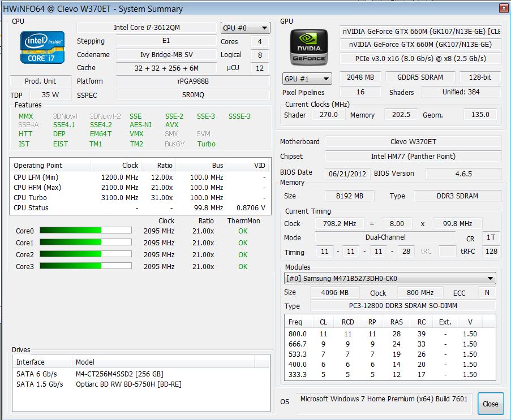Click the 666.7 frequency timing row
This screenshot has height=420, width=511.
click(x=390, y=344)
